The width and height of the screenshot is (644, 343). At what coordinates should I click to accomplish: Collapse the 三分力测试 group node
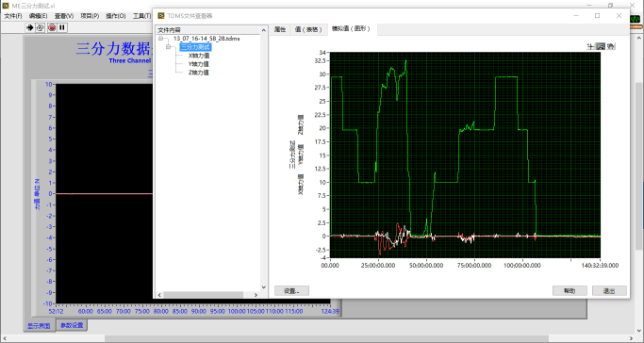click(x=168, y=47)
